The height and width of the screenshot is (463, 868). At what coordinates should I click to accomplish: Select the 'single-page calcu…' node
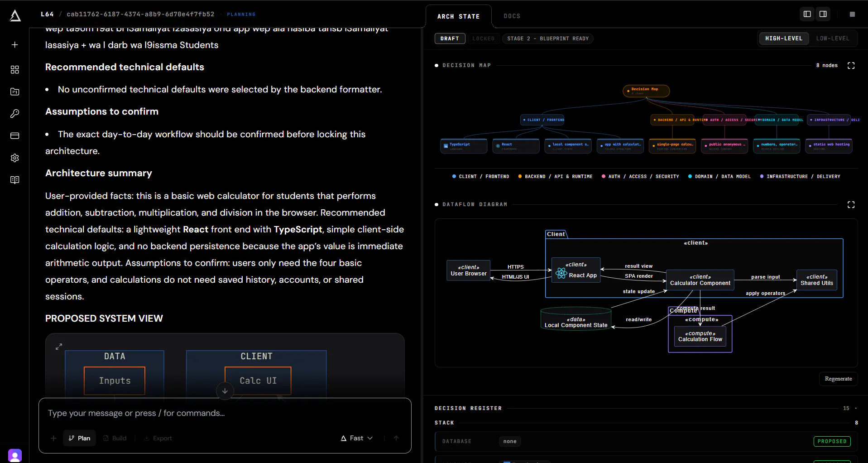coord(672,146)
